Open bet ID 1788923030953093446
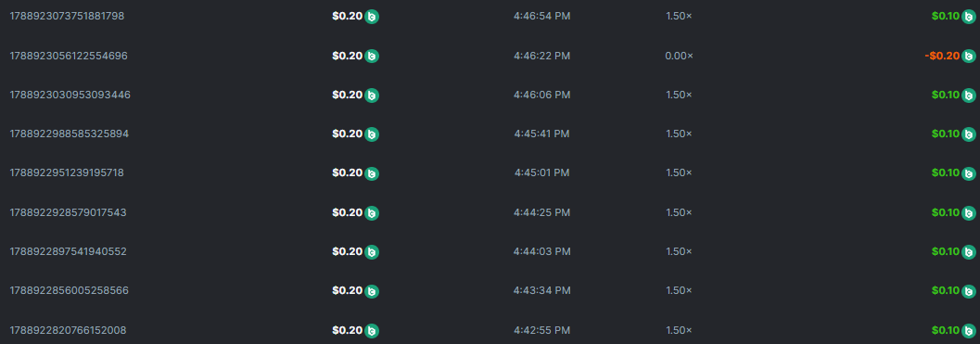Screen dimensions: 980x344 click(x=70, y=96)
